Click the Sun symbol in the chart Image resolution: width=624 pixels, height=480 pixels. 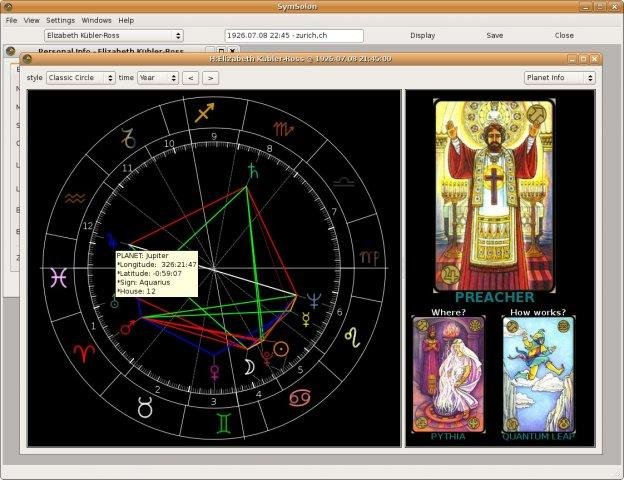[281, 349]
